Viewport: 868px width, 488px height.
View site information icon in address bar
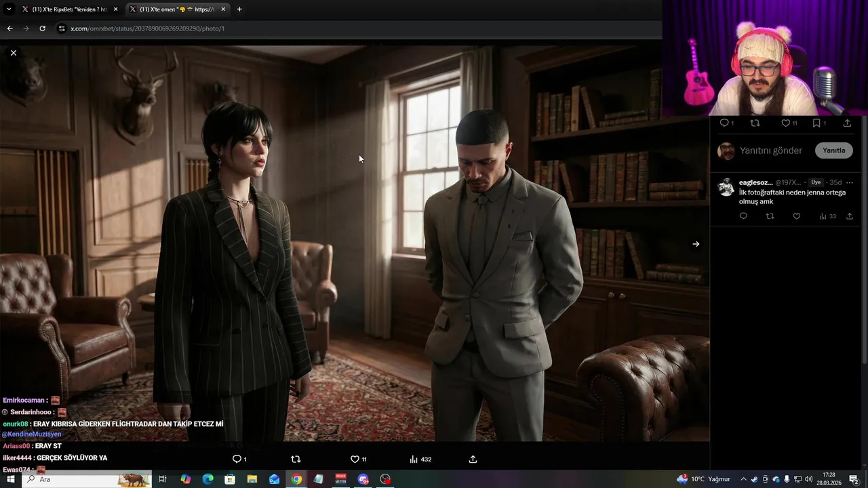coord(62,28)
